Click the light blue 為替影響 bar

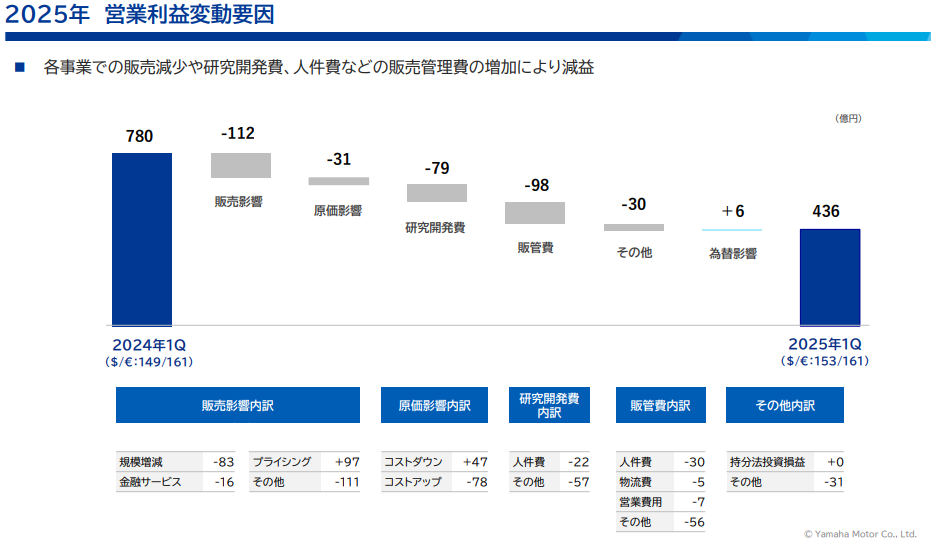732,230
